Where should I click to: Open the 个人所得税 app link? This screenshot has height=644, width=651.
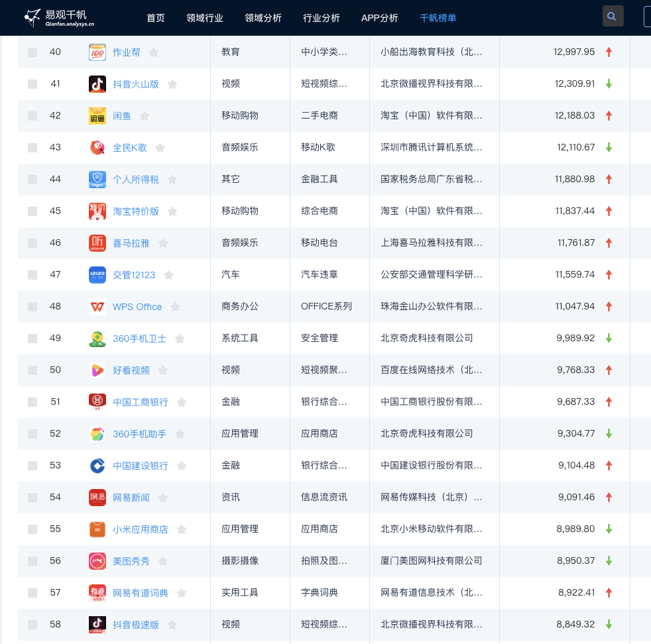pos(136,180)
